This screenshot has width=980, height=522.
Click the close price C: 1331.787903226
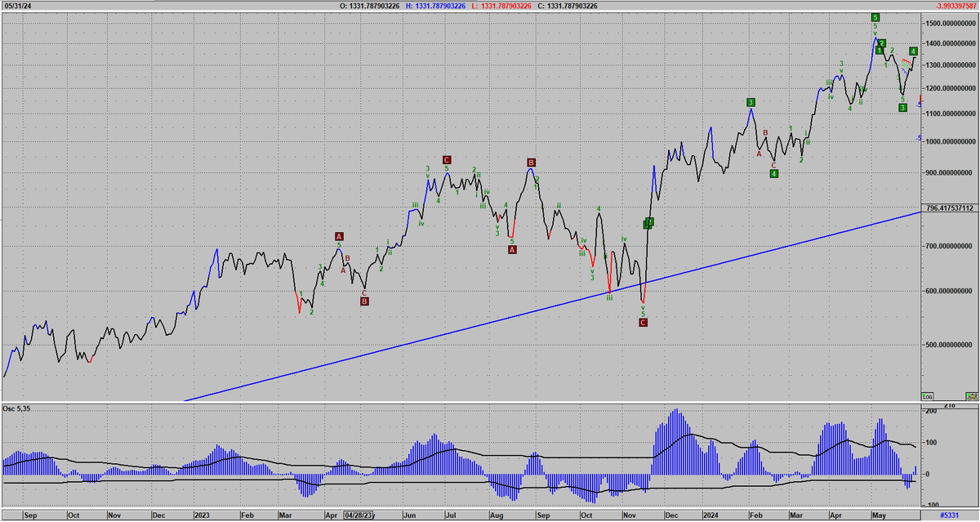(568, 6)
